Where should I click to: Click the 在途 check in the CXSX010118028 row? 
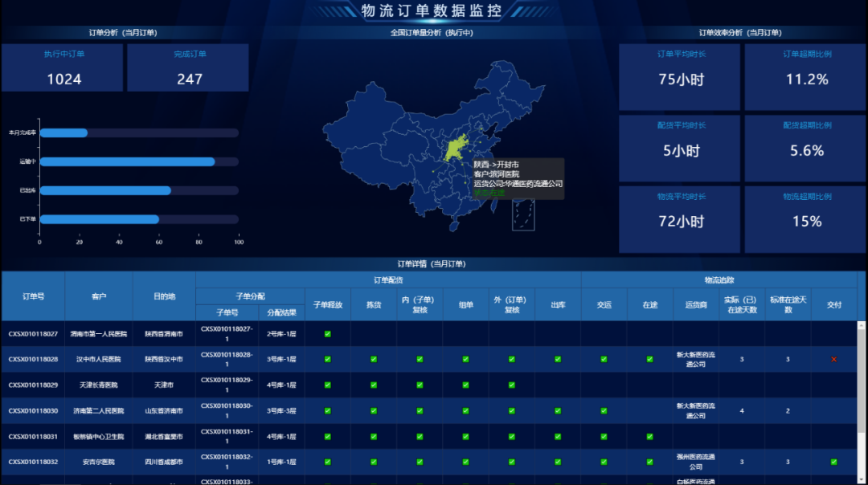(649, 360)
